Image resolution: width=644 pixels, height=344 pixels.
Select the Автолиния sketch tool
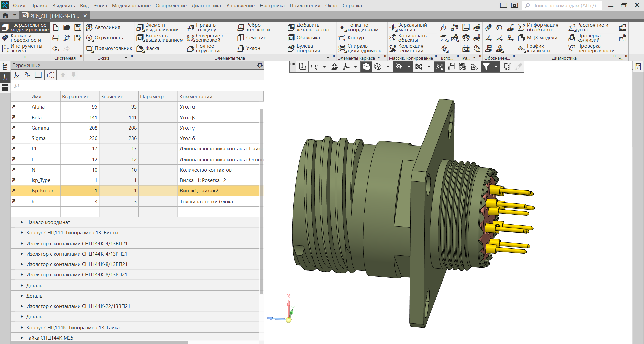click(x=103, y=27)
